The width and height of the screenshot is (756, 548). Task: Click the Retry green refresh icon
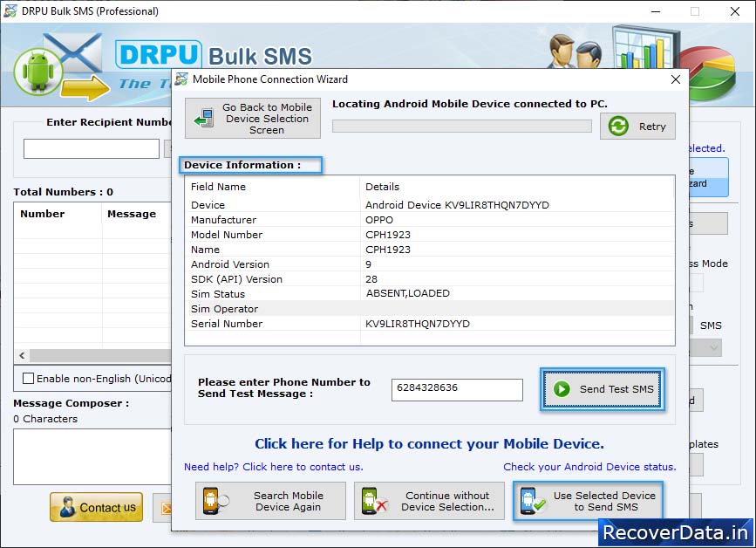[617, 127]
